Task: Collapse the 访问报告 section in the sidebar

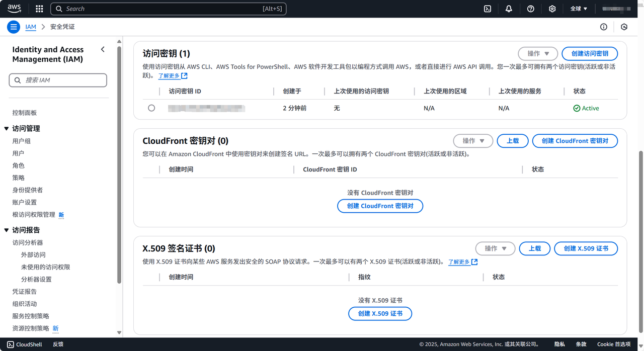Action: click(x=7, y=230)
